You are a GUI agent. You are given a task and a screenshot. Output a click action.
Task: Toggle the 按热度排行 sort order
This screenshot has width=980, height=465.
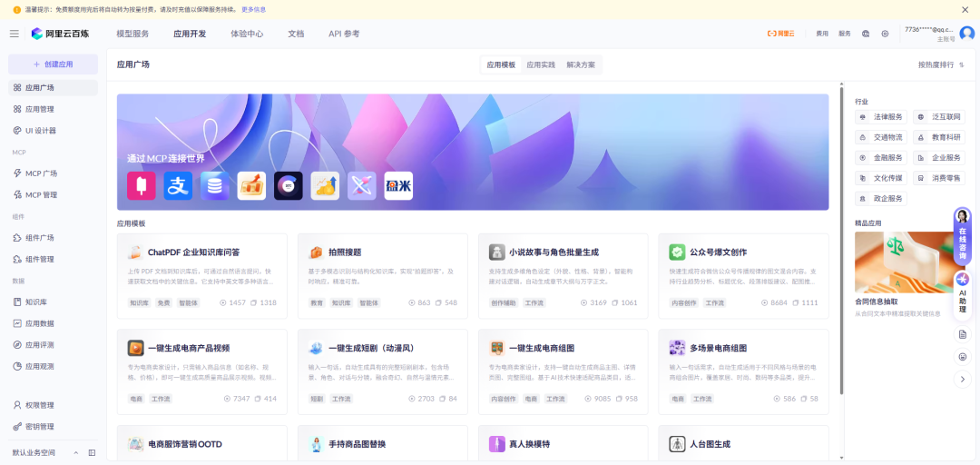point(941,64)
